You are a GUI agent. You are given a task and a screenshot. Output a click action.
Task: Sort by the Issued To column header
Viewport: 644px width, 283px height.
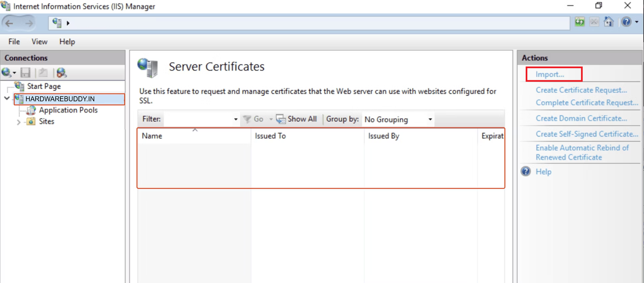click(x=308, y=136)
